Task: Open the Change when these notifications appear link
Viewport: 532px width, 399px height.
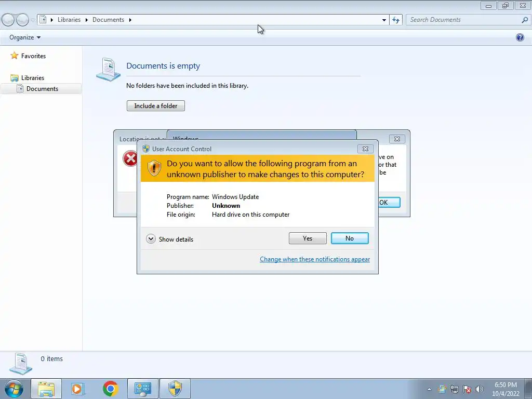Action: 314,259
